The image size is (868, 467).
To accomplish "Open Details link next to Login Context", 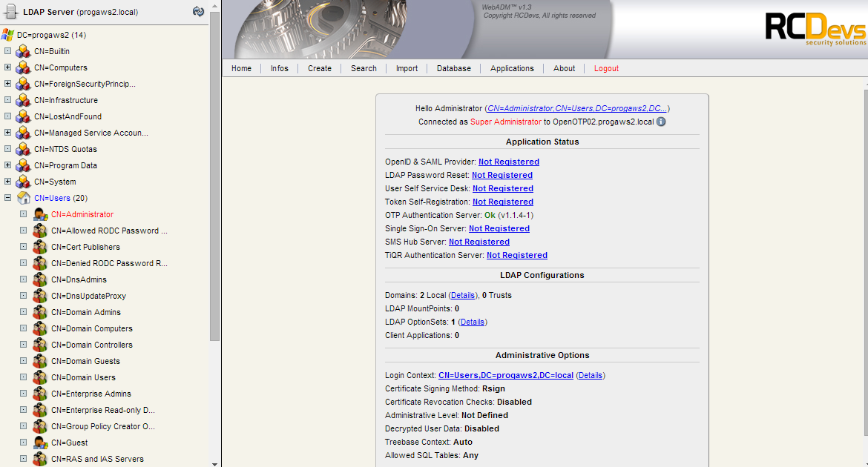I will point(590,375).
